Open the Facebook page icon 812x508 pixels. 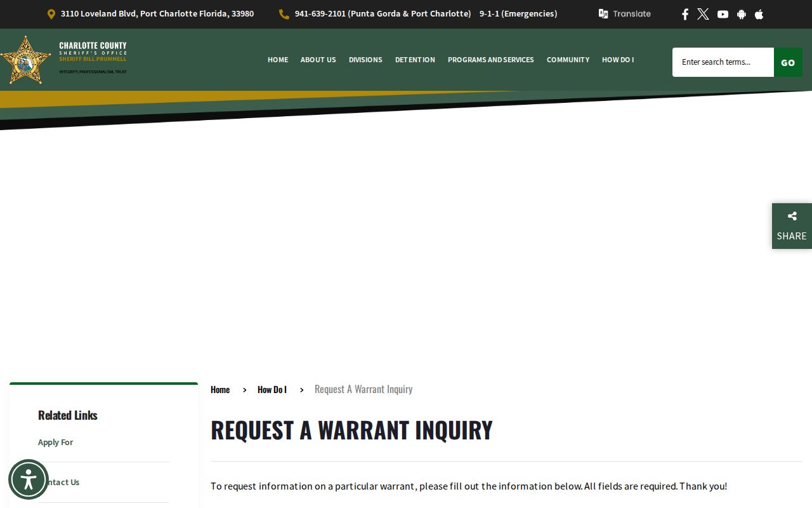pyautogui.click(x=685, y=14)
